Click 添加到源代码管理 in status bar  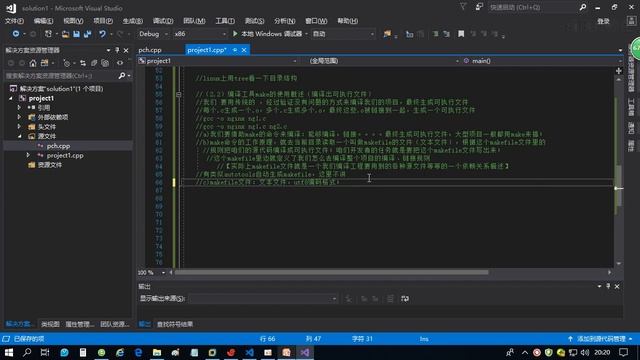[601, 339]
